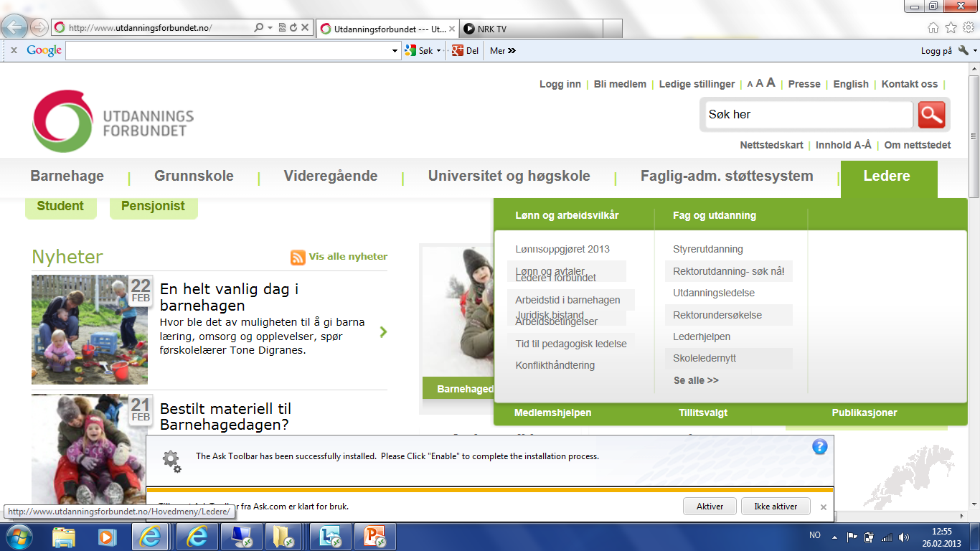Click the orange RSS feed icon

(298, 257)
